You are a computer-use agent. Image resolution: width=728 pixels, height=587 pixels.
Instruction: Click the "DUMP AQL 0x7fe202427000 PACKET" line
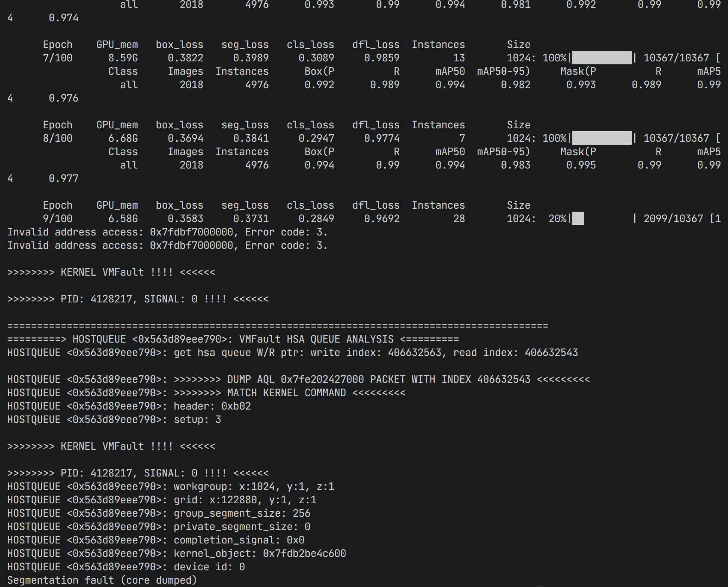coord(299,379)
